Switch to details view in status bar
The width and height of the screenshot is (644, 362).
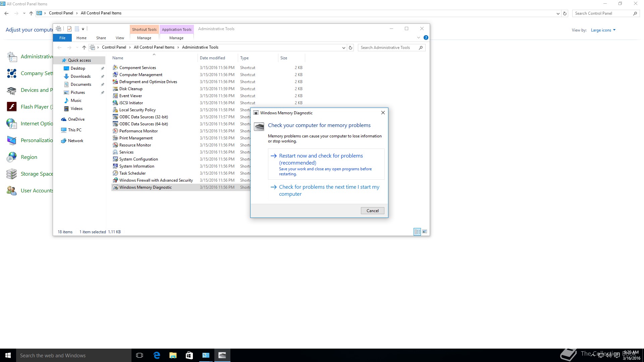point(417,232)
